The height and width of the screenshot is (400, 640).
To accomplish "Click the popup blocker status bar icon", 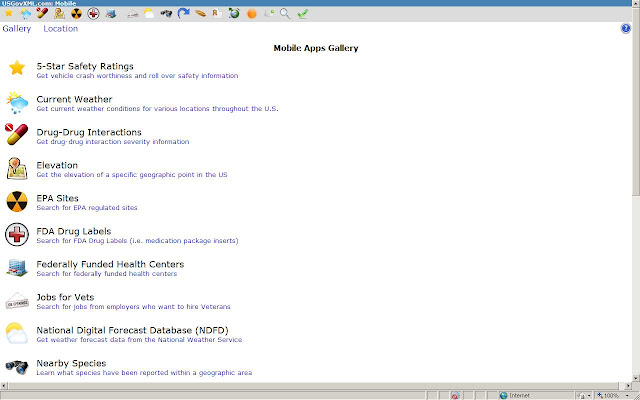I will [455, 396].
